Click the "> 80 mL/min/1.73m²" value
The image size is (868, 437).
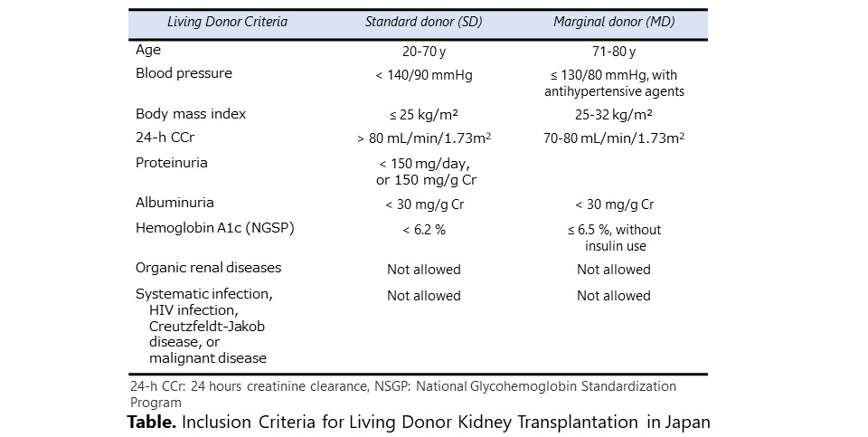point(423,138)
